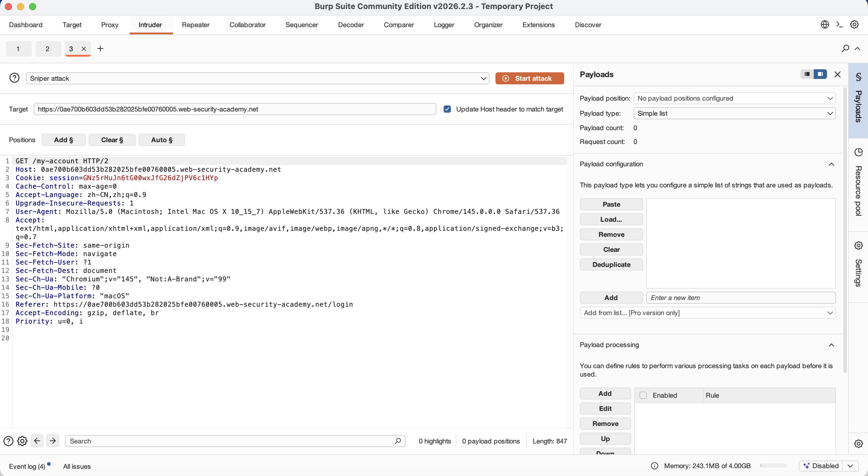Open the terminal console icon in top bar
This screenshot has height=476, width=868.
tap(839, 25)
